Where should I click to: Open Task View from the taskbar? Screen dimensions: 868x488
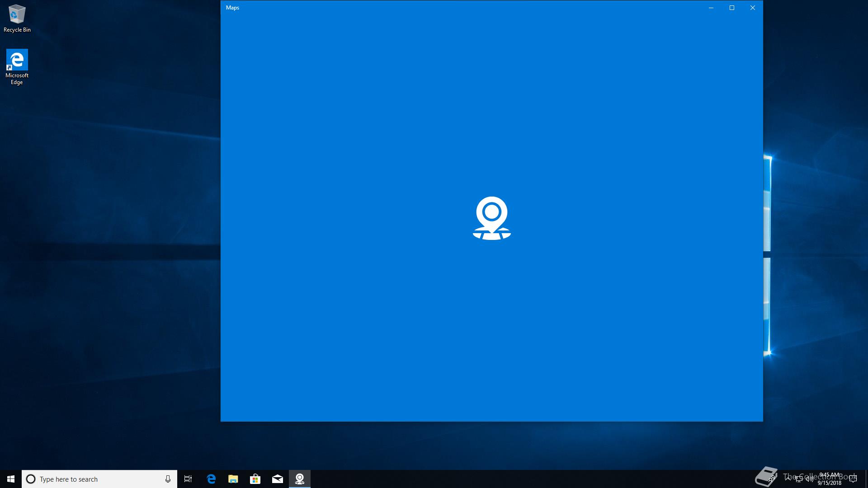tap(188, 479)
